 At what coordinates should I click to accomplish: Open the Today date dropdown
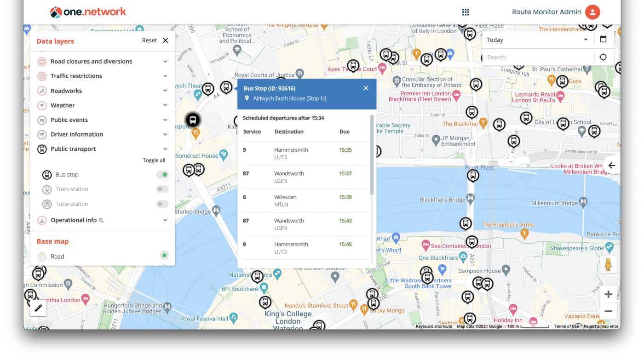(537, 40)
